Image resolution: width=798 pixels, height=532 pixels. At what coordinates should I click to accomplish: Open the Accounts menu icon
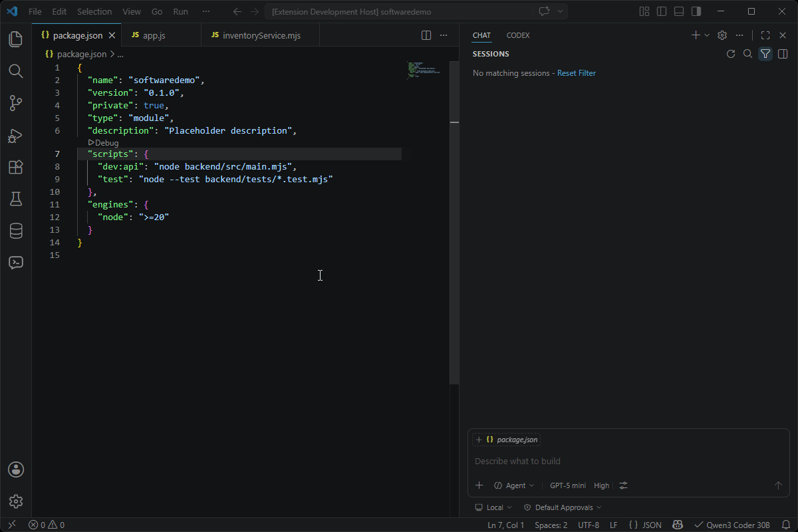pyautogui.click(x=16, y=469)
